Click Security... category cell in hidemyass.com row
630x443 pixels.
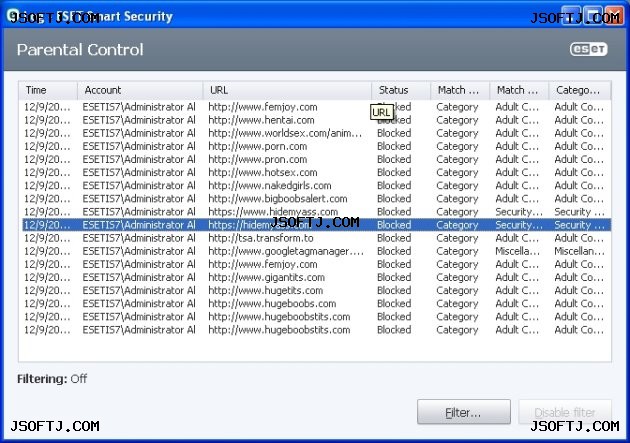coord(579,212)
